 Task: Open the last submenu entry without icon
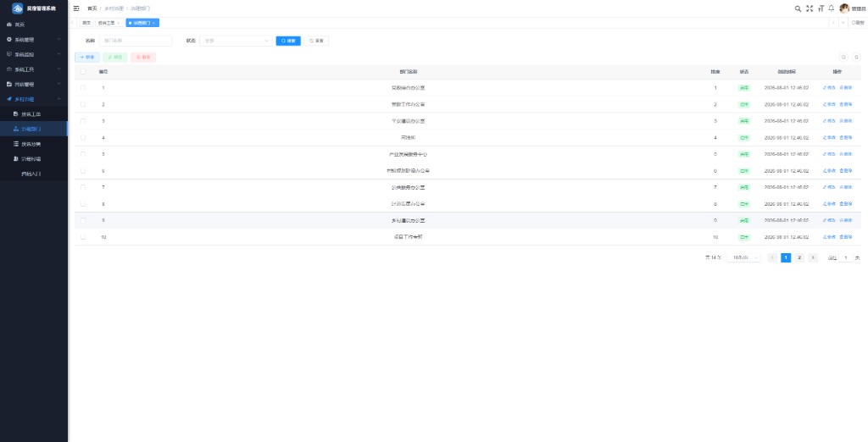pyautogui.click(x=34, y=174)
